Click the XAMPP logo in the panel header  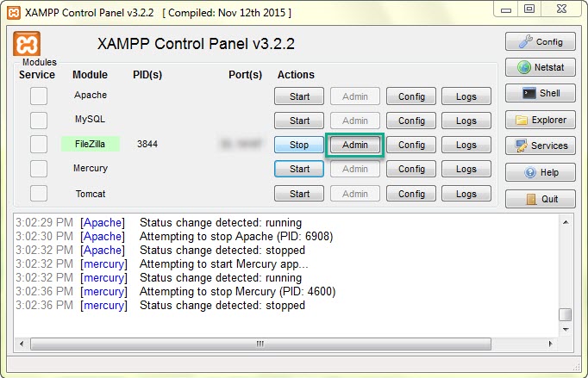point(27,44)
